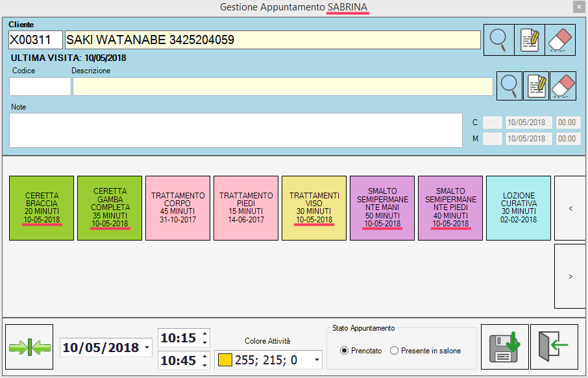Choose the TRATTAMENTI VISO service tile
The height and width of the screenshot is (378, 588).
coord(314,207)
